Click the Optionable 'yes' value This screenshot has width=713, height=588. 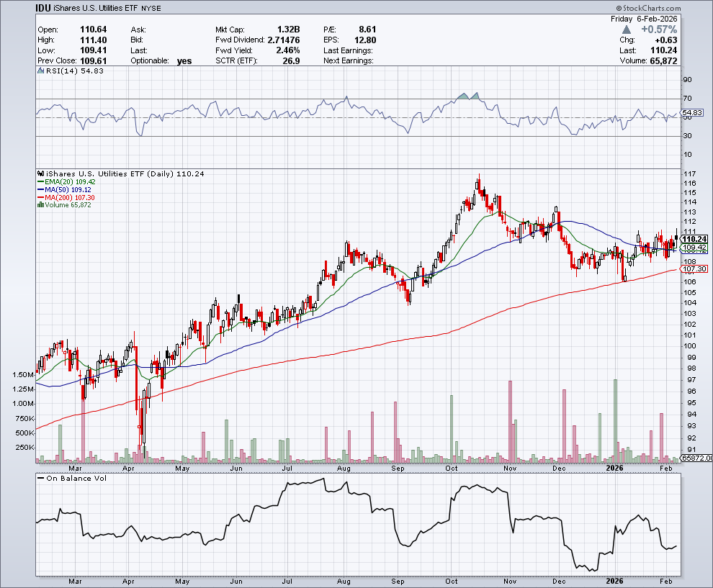[184, 61]
